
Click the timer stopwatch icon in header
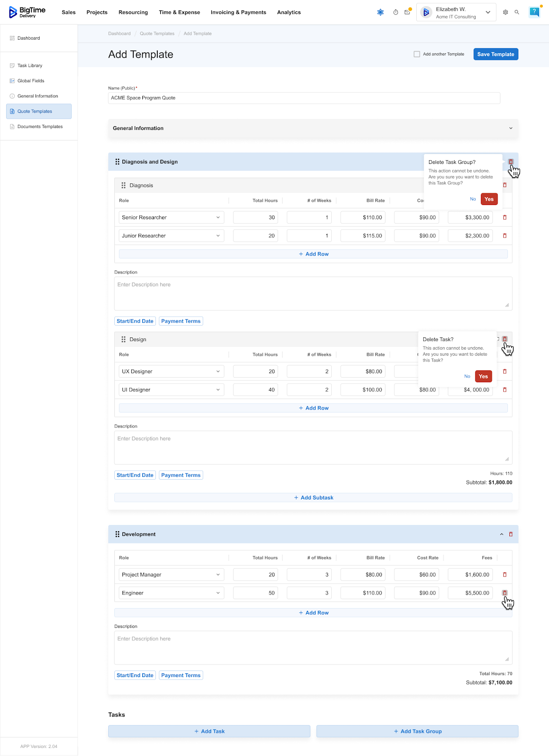point(395,12)
